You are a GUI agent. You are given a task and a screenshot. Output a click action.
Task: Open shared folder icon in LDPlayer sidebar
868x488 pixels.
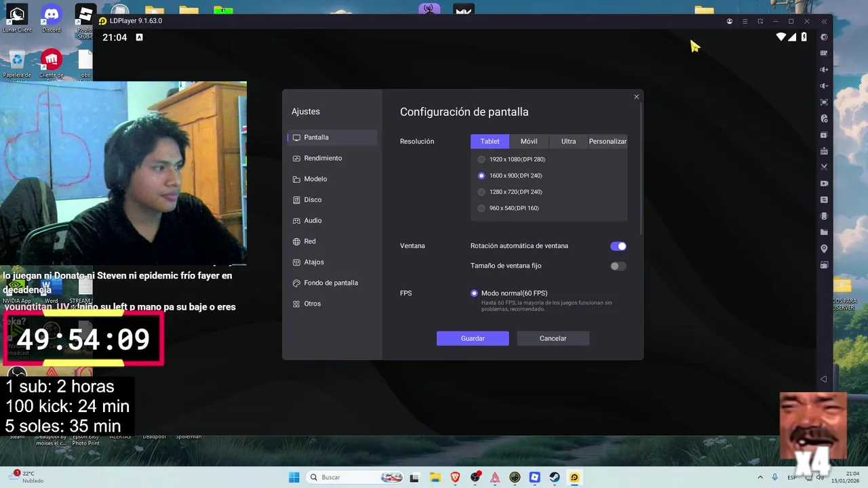[x=824, y=232]
